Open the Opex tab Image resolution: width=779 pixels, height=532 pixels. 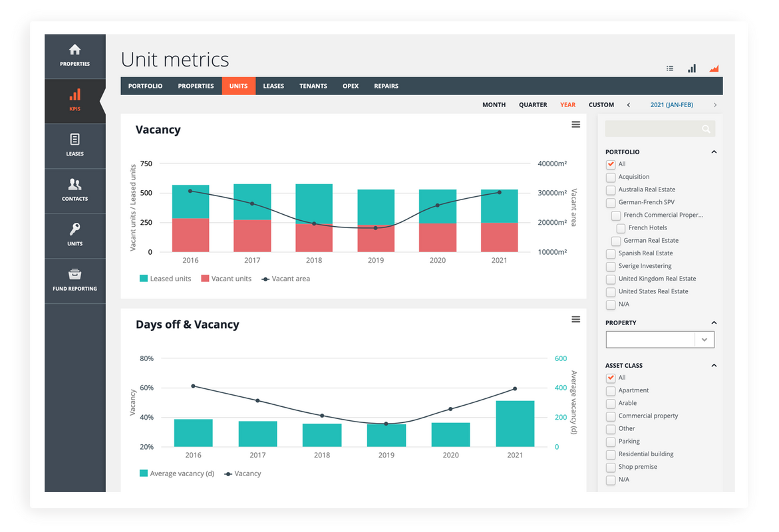351,86
